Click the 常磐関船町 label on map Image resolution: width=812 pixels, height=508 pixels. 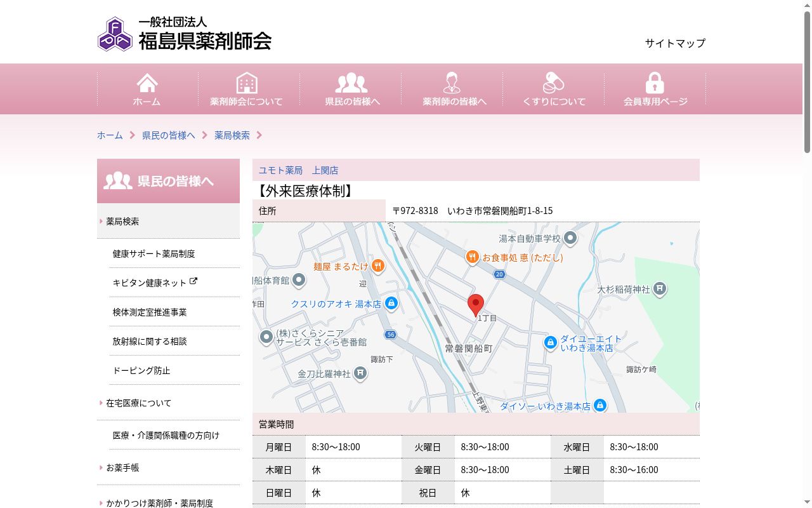click(x=469, y=349)
